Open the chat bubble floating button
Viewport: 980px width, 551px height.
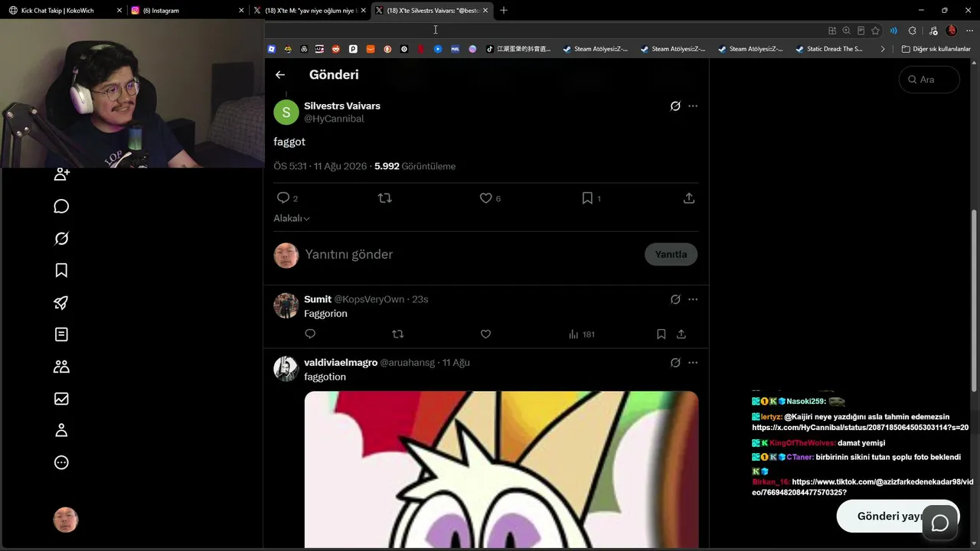940,523
